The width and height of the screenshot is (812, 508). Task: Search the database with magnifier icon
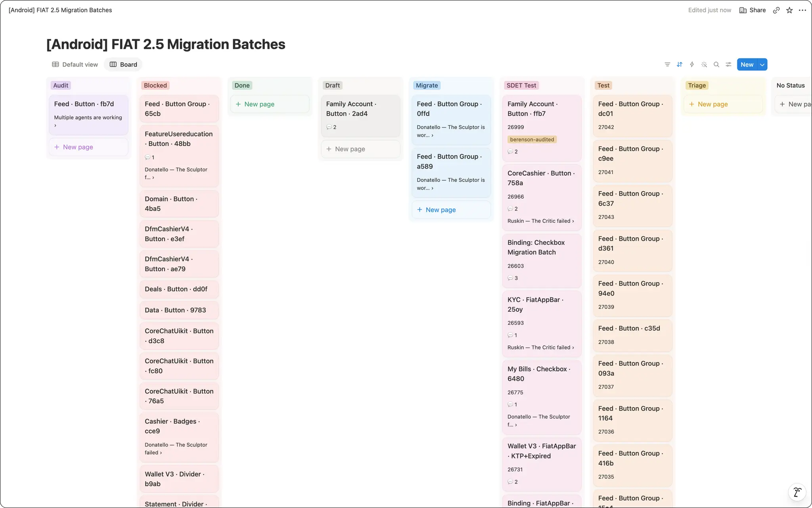716,65
